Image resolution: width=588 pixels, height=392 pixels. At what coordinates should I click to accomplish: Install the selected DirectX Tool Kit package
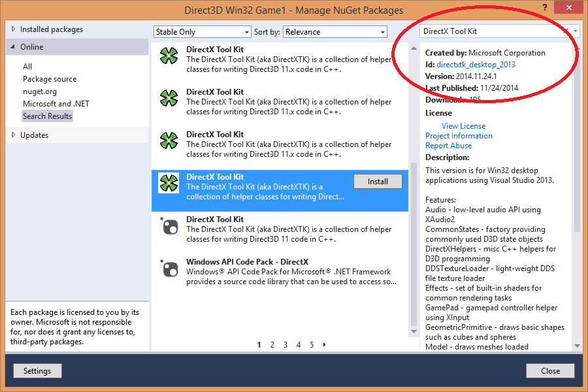pos(378,182)
